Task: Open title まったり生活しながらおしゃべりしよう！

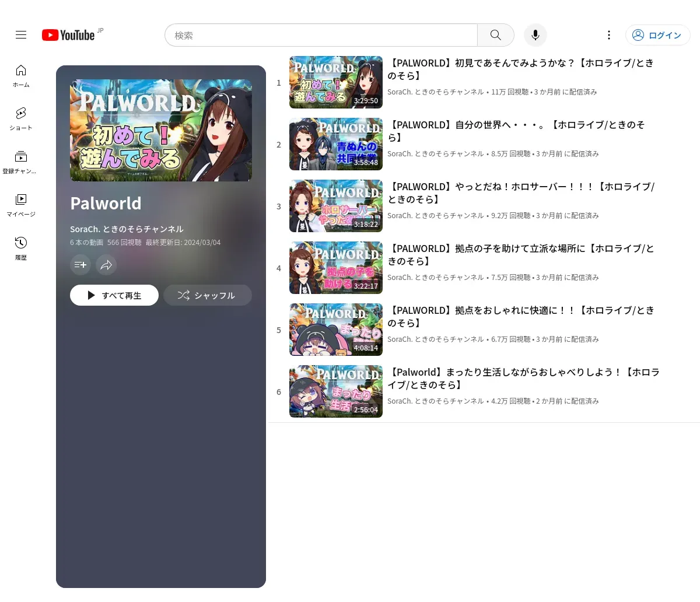Action: tap(523, 378)
